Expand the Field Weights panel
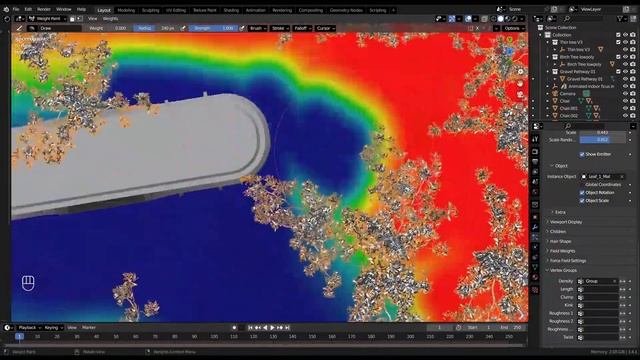Screen dimensions: 640x360 562,251
